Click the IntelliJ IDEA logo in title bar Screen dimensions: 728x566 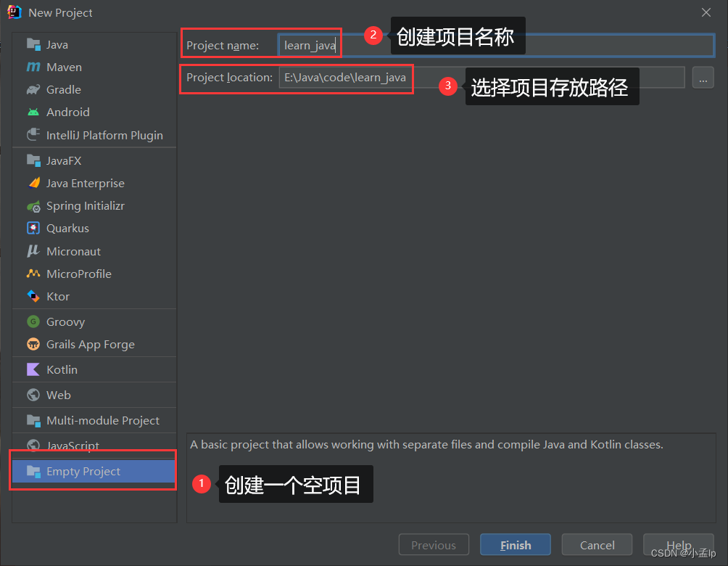click(15, 12)
